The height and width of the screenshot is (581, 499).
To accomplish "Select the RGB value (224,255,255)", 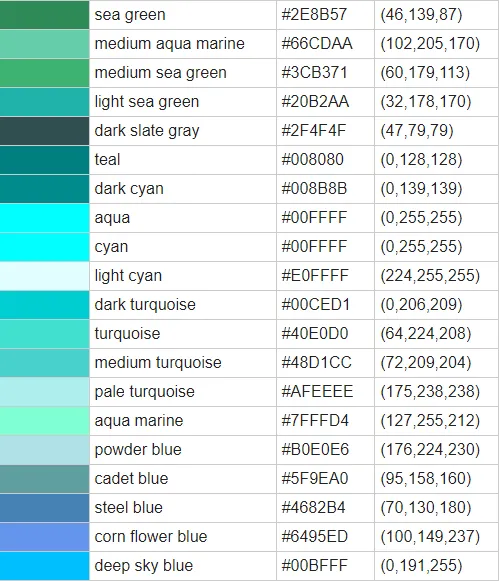I will point(430,276).
